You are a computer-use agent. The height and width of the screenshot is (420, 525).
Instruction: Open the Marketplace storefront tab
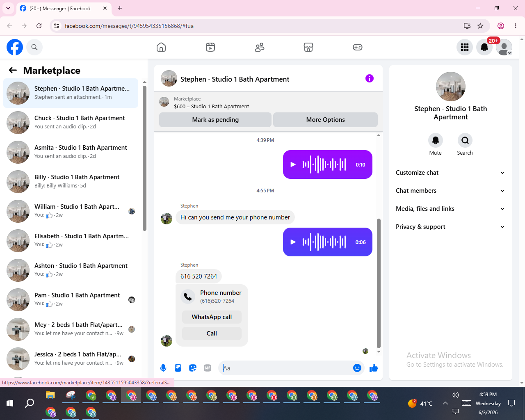(308, 47)
